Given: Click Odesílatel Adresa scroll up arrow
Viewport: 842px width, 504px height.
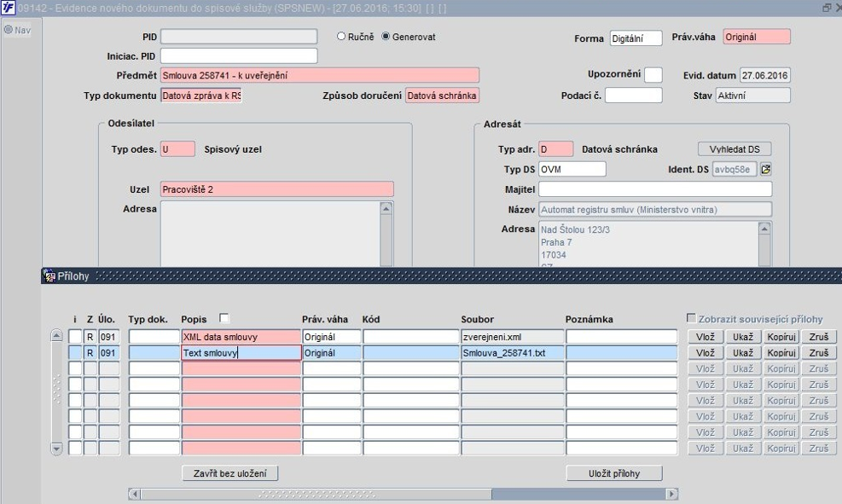Looking at the screenshot, I should pyautogui.click(x=386, y=209).
